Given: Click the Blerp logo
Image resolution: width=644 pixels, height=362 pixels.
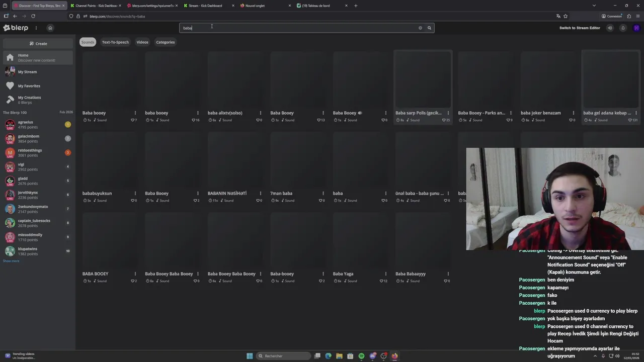Looking at the screenshot, I should click(x=16, y=28).
